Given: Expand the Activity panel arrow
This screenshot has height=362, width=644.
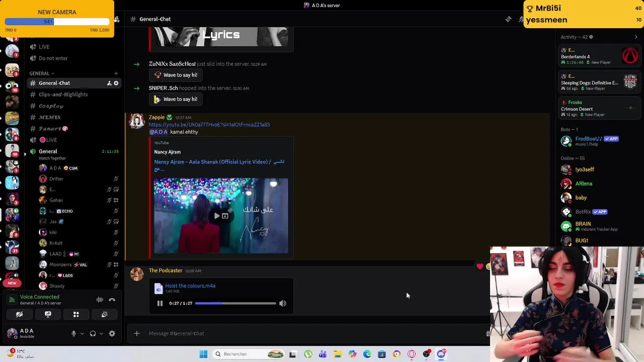Looking at the screenshot, I should [x=636, y=37].
